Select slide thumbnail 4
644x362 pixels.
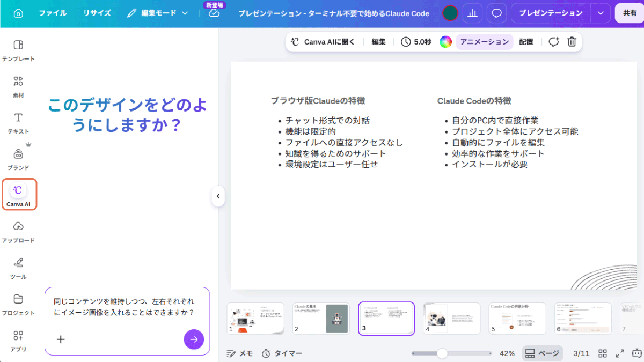pyautogui.click(x=452, y=319)
